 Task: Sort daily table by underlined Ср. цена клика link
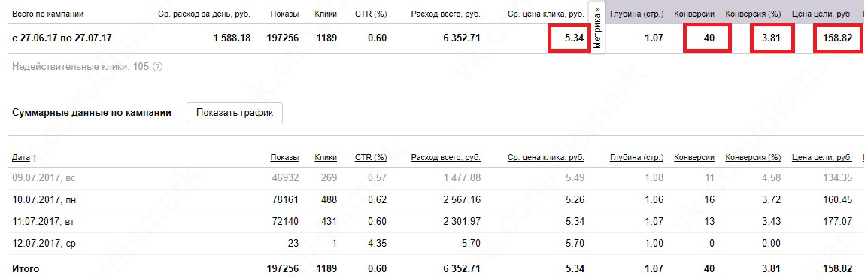coord(546,158)
